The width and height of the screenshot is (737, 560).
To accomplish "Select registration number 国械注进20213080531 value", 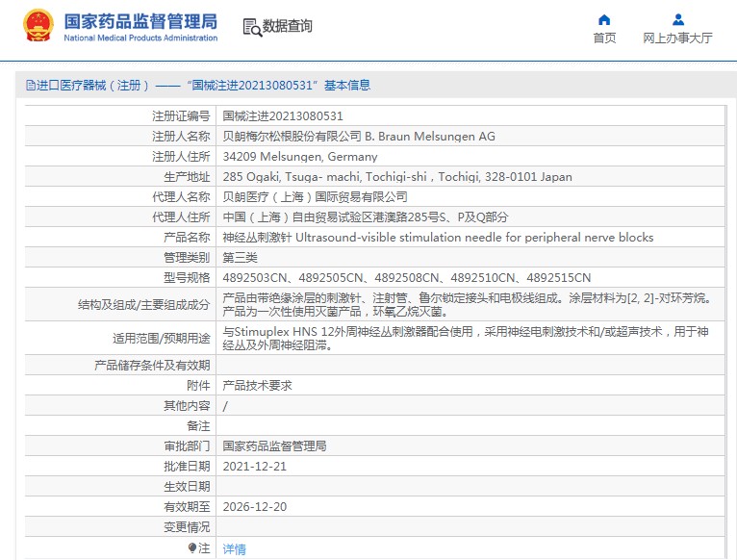I will pos(283,116).
